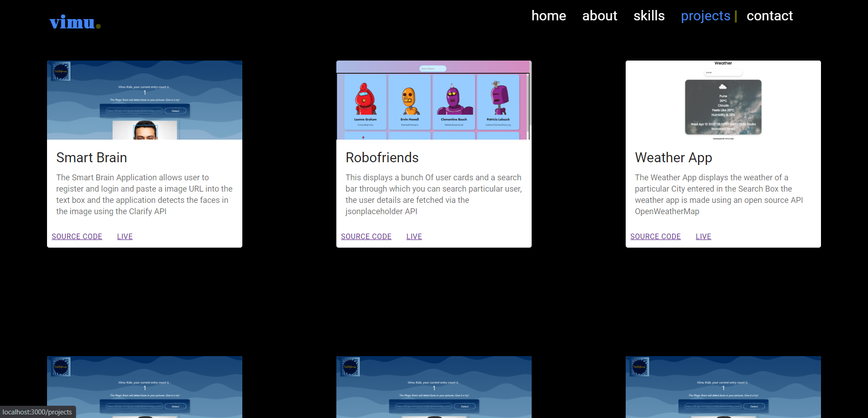Go to the contact section
868x418 pixels.
[x=770, y=16]
